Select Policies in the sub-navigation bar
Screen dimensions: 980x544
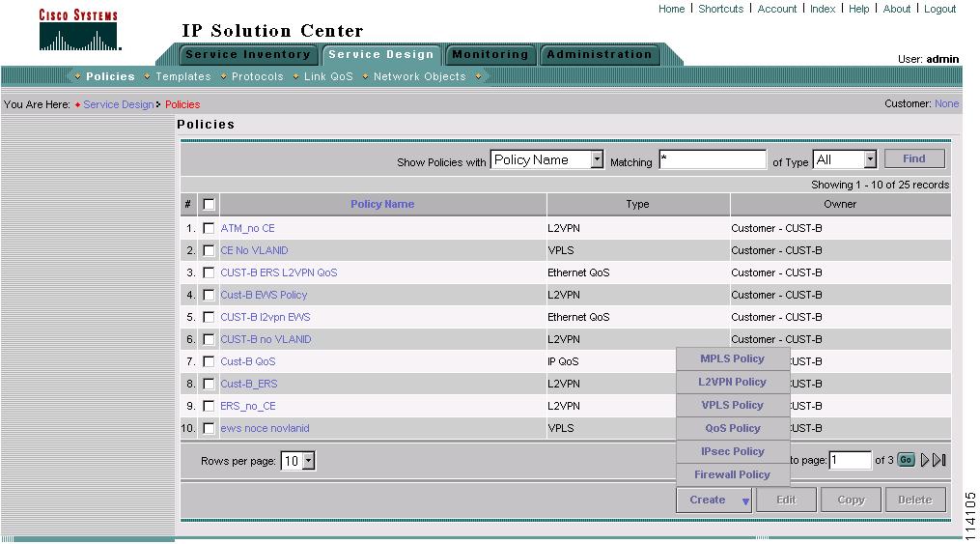(110, 76)
